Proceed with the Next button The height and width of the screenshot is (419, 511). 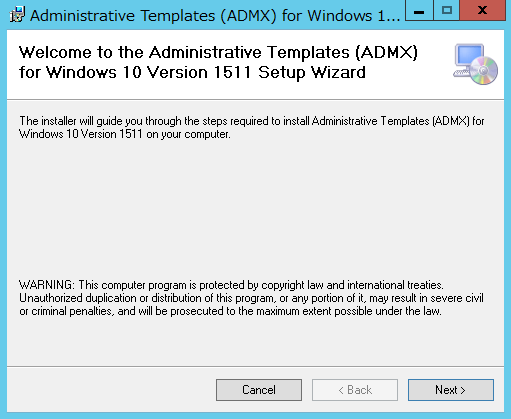click(451, 390)
